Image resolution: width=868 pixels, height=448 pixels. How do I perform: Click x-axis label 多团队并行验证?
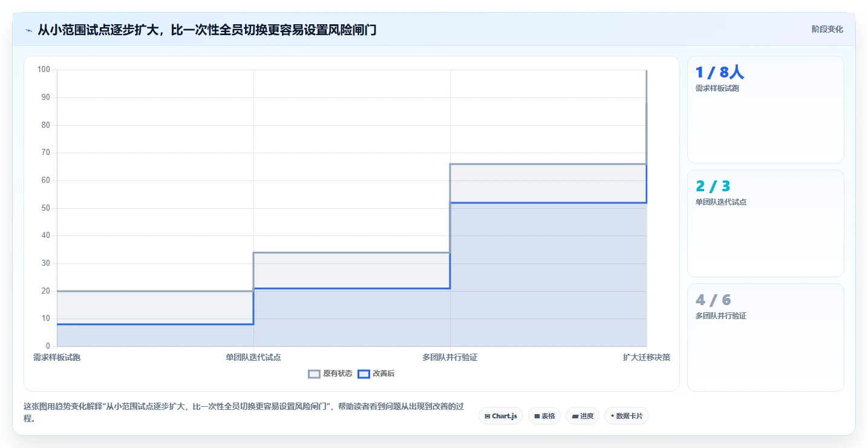(450, 357)
